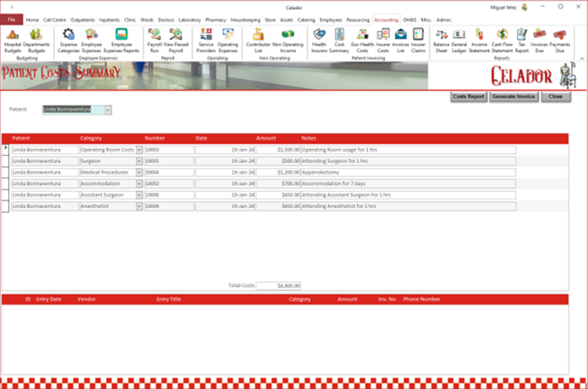Open the Expense Categories tool
Viewport: 588px width, 389px height.
[70, 41]
